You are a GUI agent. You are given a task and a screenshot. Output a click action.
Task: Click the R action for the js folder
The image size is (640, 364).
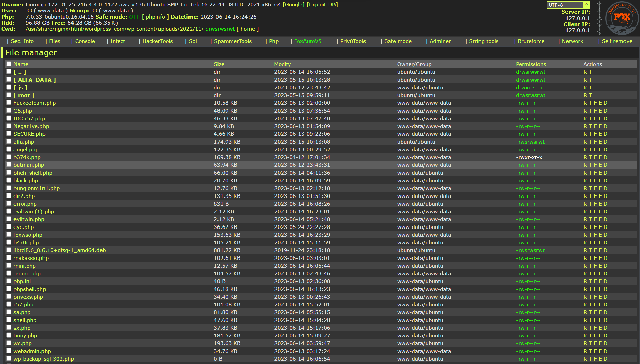click(585, 88)
